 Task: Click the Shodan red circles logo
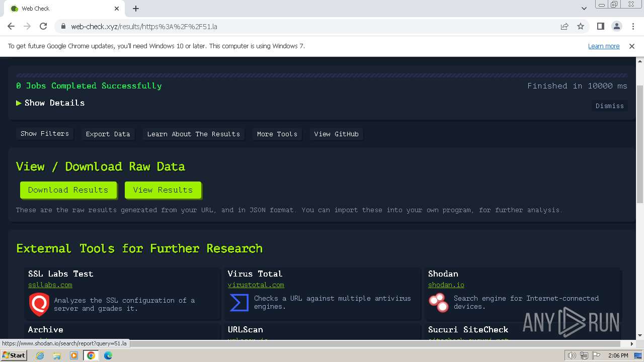[x=438, y=303]
